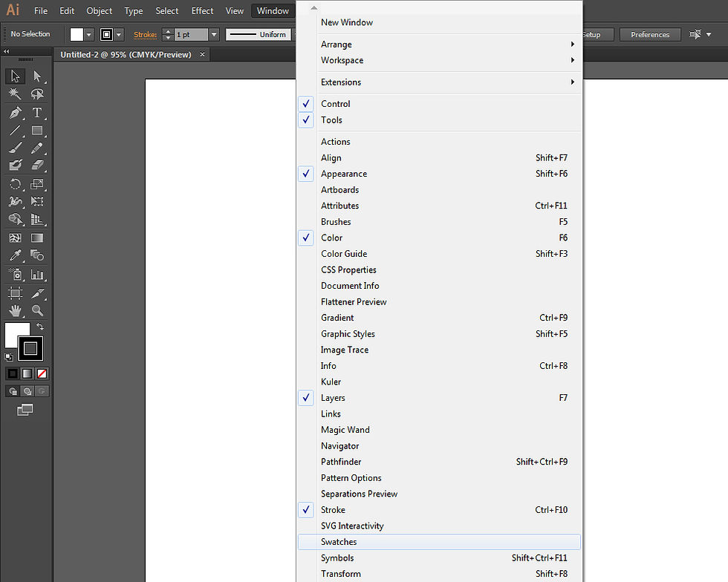Choose Swatches from Window menu
Viewport: 728px width, 582px height.
[x=439, y=542]
